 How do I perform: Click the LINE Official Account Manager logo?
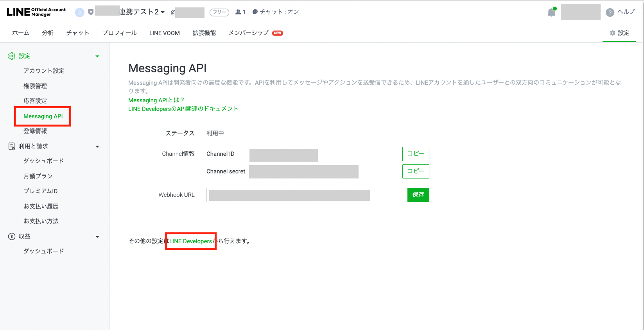point(36,12)
